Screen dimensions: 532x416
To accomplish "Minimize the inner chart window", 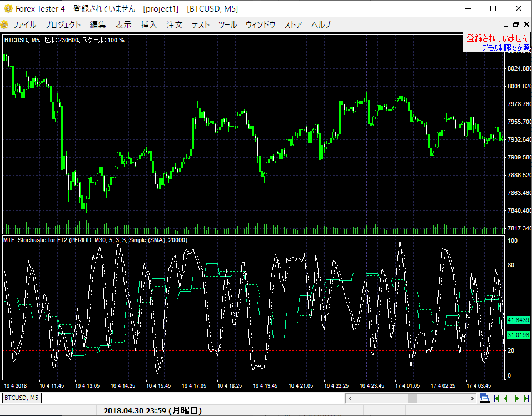I will (506, 25).
